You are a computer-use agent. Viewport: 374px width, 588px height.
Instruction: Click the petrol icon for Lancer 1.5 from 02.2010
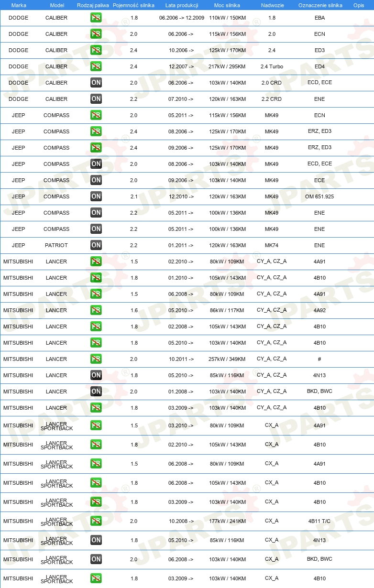pos(96,261)
